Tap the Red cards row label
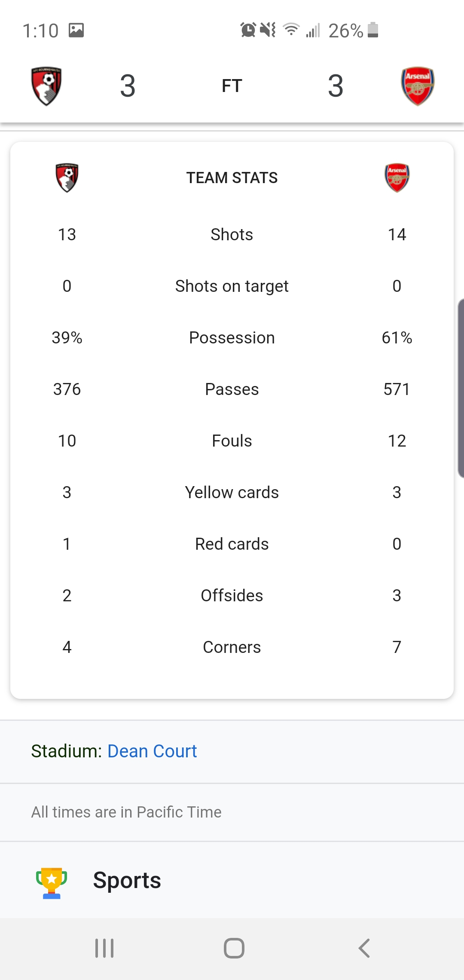The width and height of the screenshot is (464, 980). (x=232, y=544)
